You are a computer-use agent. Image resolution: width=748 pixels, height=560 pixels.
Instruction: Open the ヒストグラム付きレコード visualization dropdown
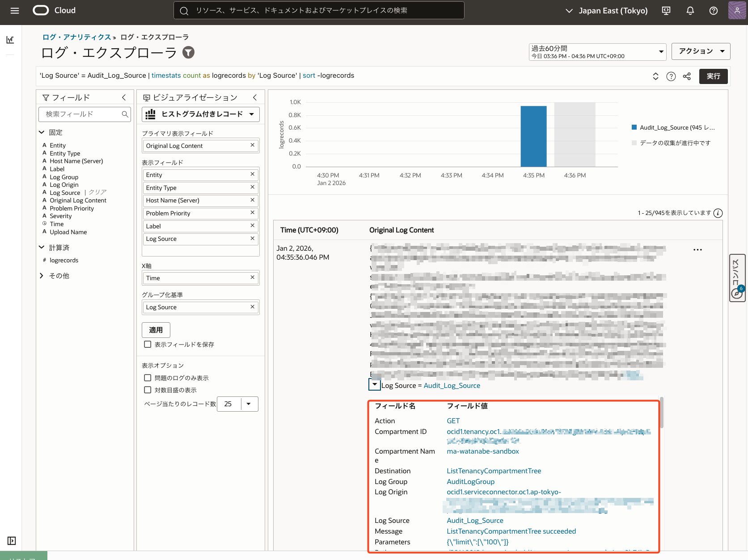pyautogui.click(x=200, y=114)
